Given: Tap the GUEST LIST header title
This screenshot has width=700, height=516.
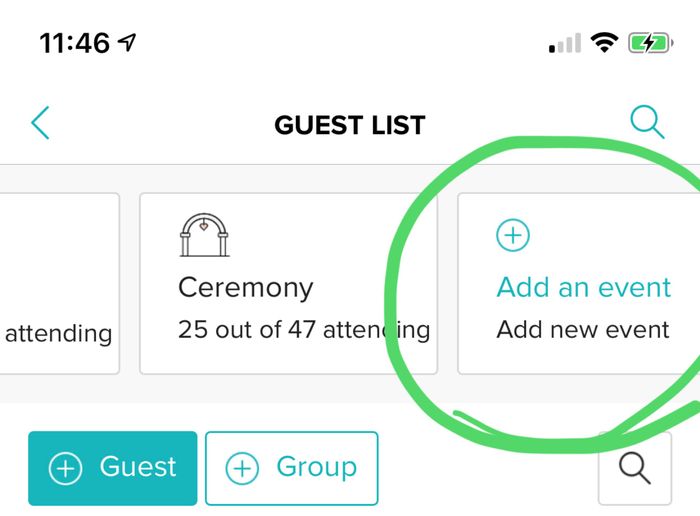Looking at the screenshot, I should click(x=350, y=125).
